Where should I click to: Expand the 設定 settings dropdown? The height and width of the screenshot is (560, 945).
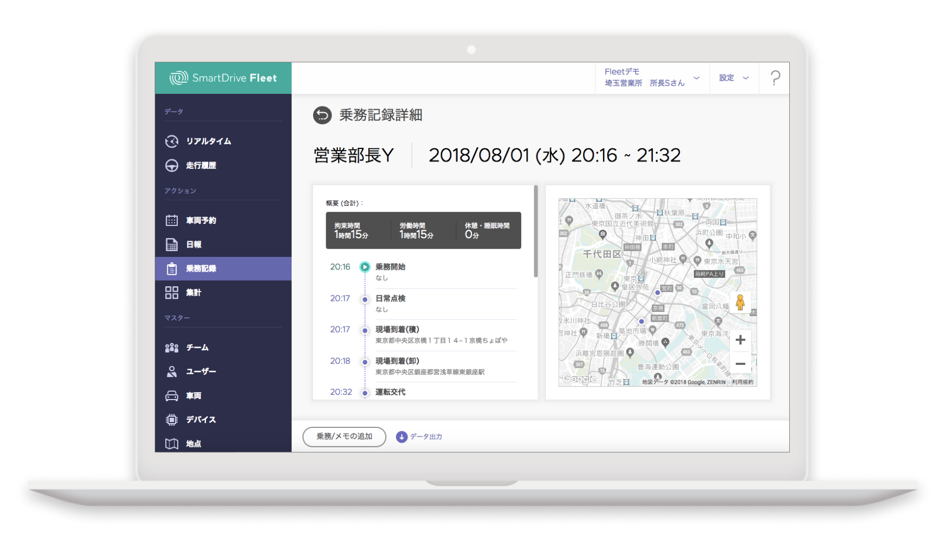(734, 78)
